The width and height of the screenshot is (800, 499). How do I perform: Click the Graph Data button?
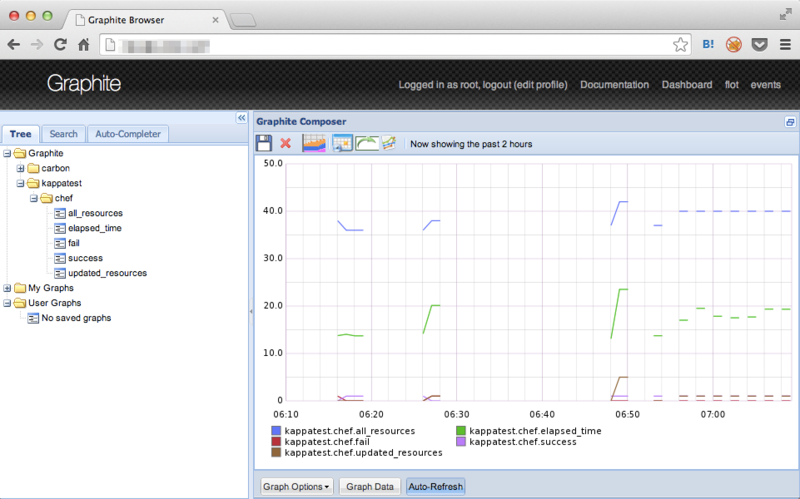[370, 486]
